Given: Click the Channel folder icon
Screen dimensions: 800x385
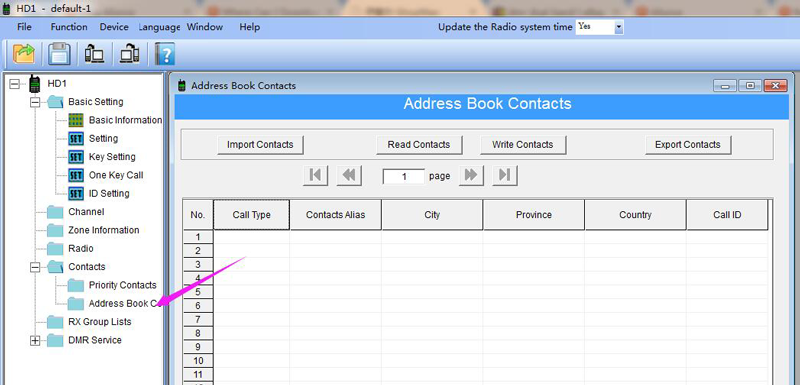Looking at the screenshot, I should (x=55, y=212).
